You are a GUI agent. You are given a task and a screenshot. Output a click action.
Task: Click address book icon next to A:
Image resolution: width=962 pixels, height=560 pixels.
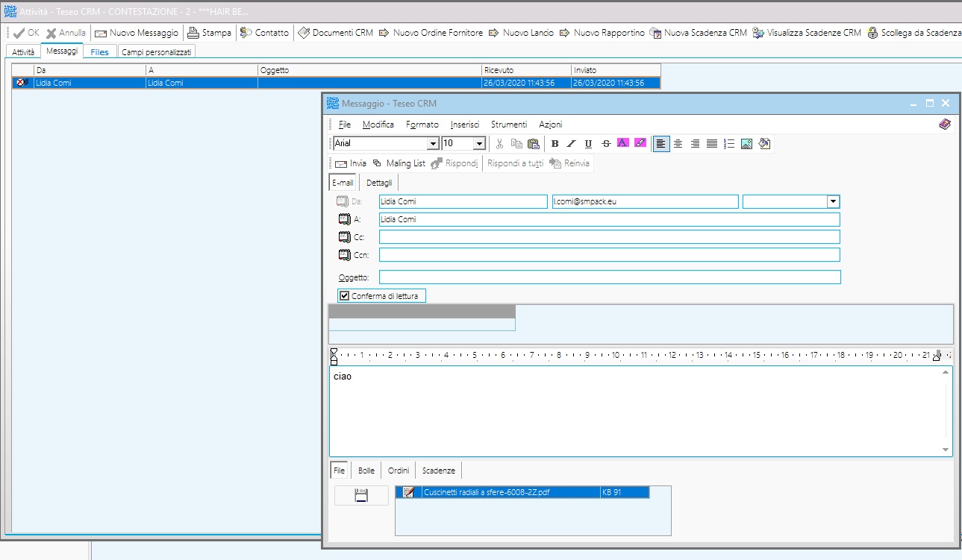344,220
